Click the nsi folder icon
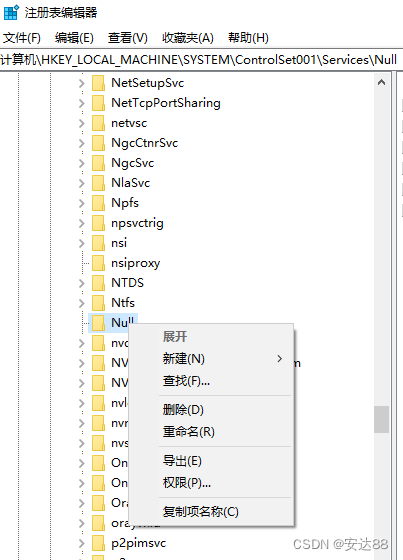This screenshot has height=560, width=403. tap(98, 243)
